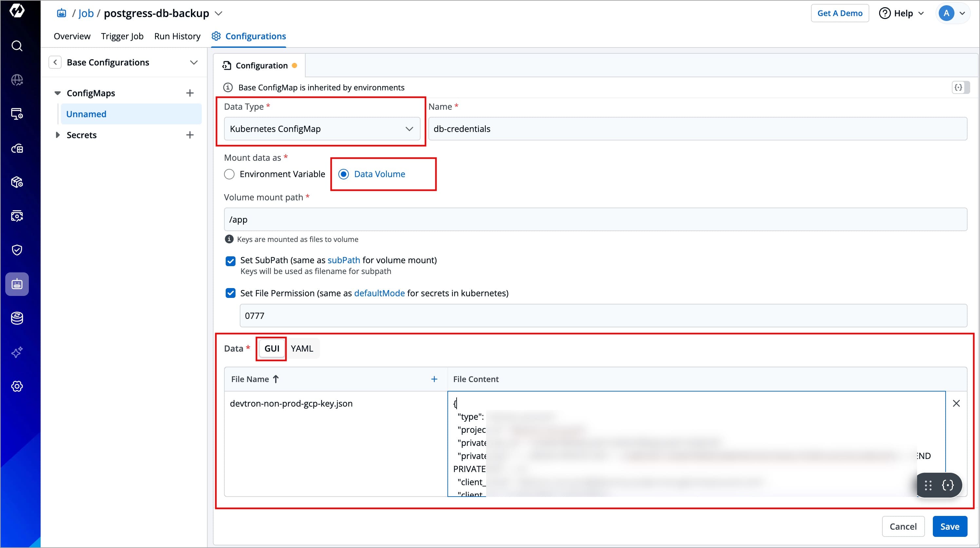Open the defaultMode documentation link
Image resolution: width=980 pixels, height=548 pixels.
[x=379, y=293]
